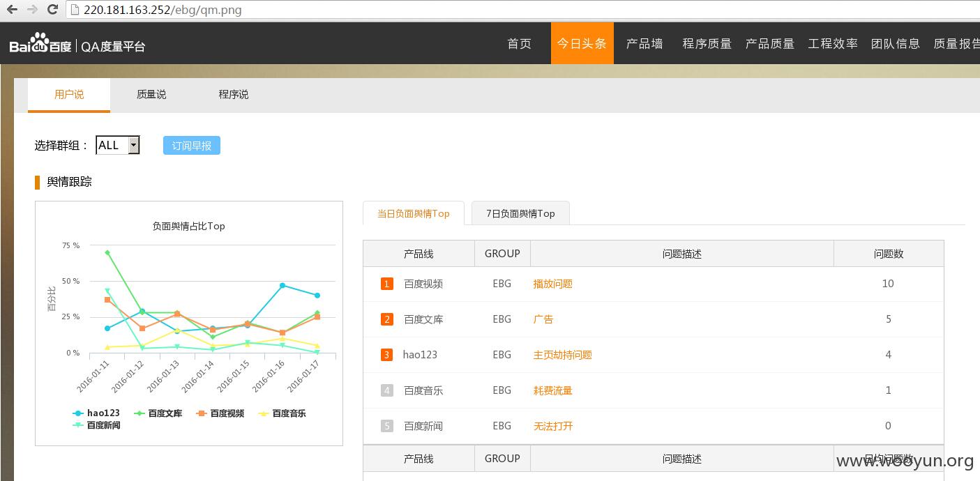Screen dimensions: 980x481
Task: Toggle the hao123 series in the legend
Action: point(96,413)
